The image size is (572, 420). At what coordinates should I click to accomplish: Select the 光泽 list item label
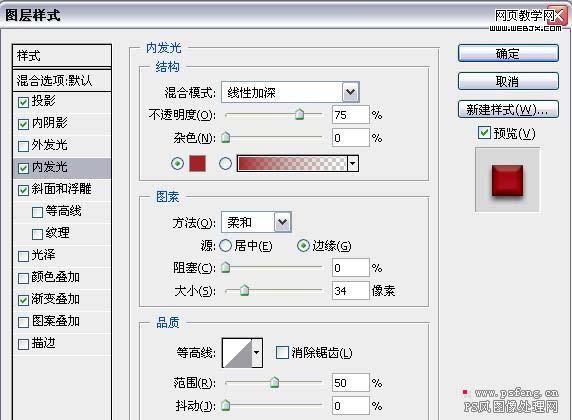[x=43, y=255]
